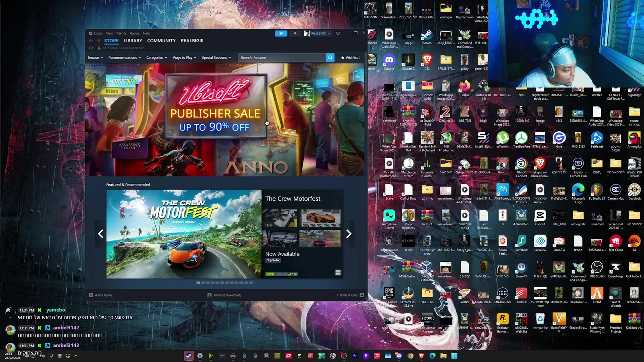This screenshot has height=362, width=644.
Task: Open the Wishlist button
Action: pos(351,58)
